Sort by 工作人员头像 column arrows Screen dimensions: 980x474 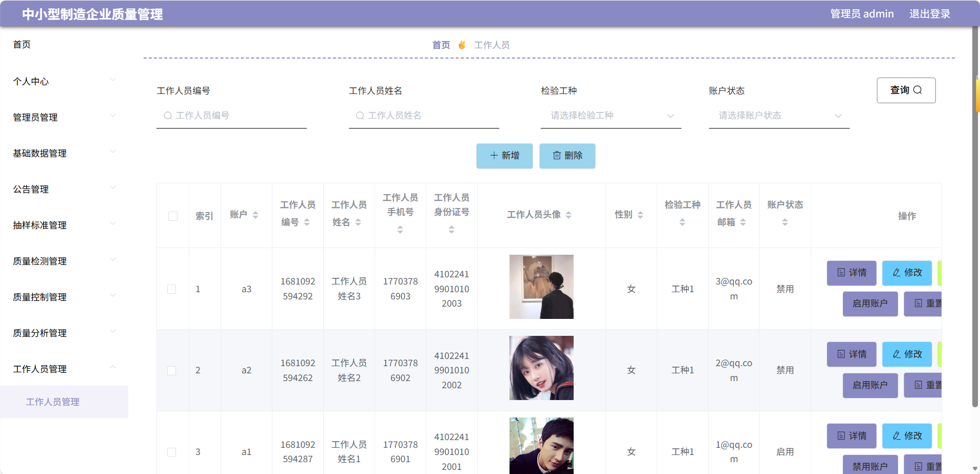click(569, 215)
